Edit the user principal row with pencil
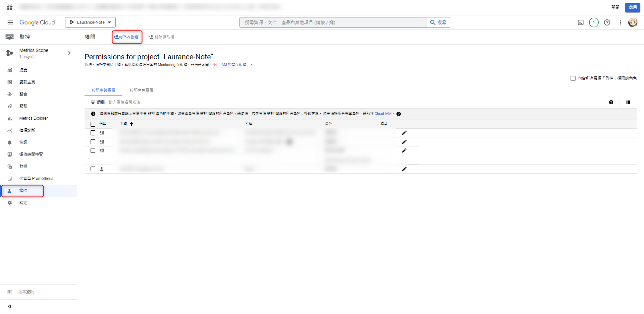 (x=404, y=169)
